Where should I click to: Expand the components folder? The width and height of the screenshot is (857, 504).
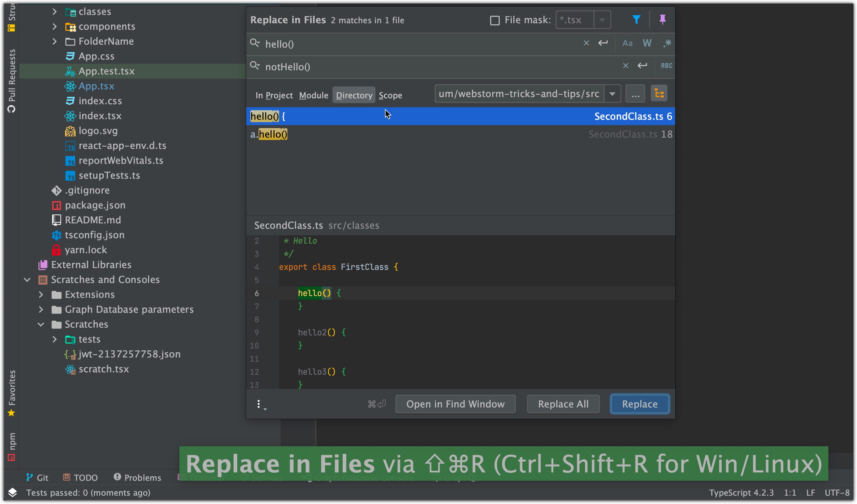coord(55,27)
